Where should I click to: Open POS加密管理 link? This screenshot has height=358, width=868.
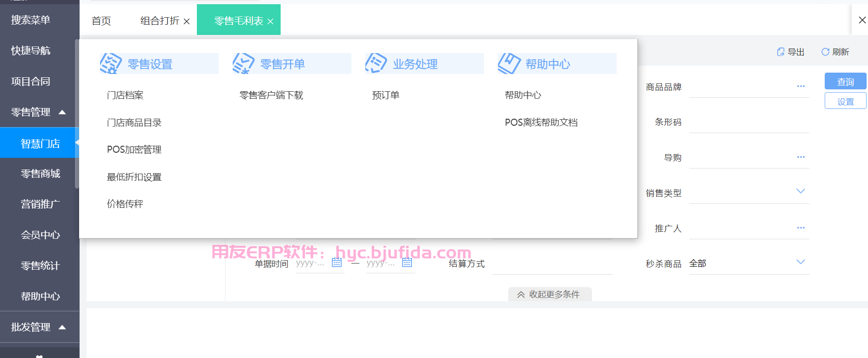[x=134, y=150]
